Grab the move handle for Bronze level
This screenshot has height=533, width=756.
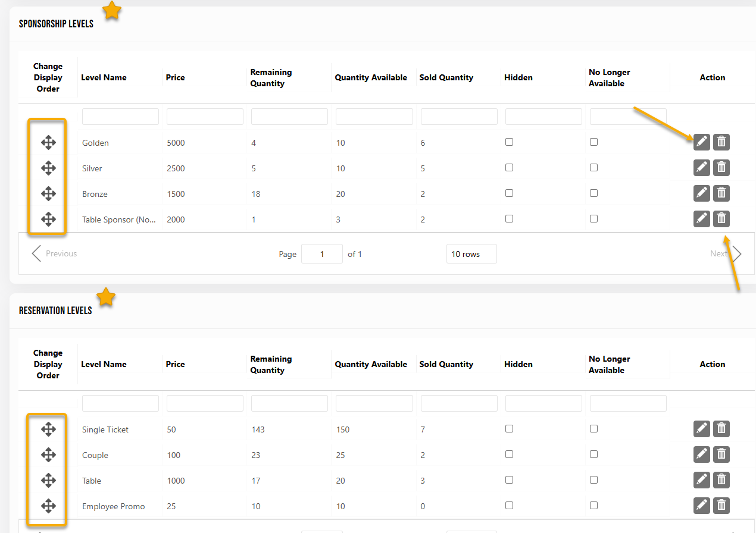coord(48,193)
